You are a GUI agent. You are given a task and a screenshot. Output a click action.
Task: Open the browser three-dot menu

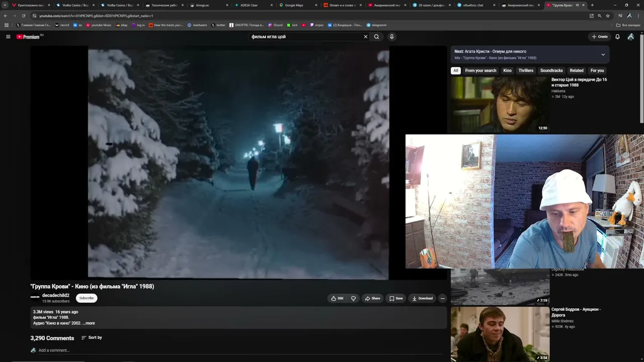pyautogui.click(x=638, y=16)
